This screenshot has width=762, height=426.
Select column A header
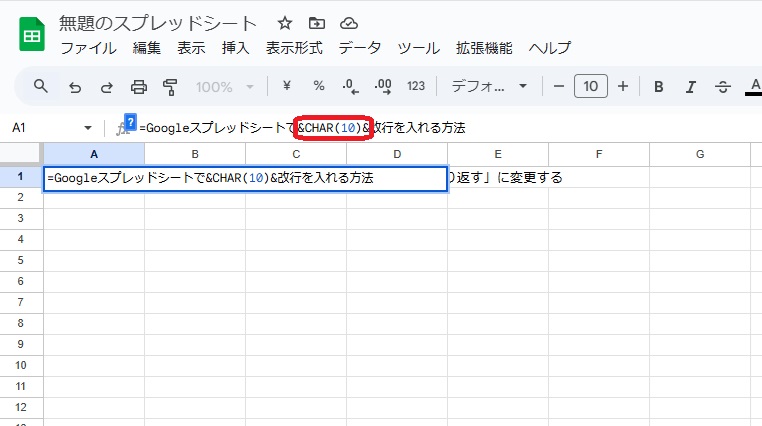coord(94,154)
